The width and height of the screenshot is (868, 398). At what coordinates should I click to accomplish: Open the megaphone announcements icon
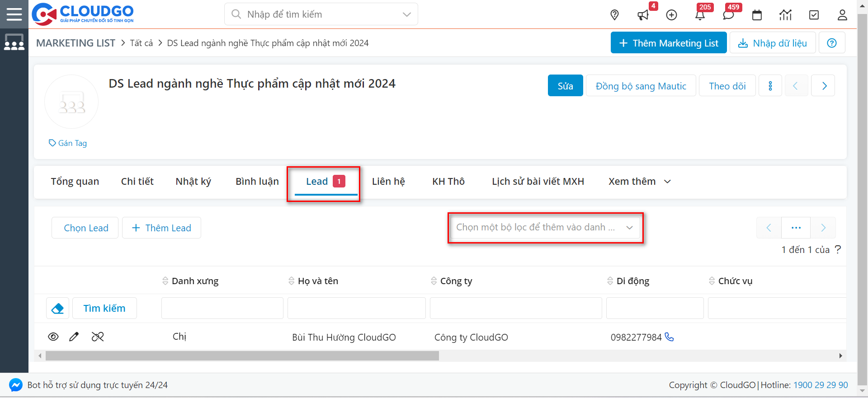(642, 15)
